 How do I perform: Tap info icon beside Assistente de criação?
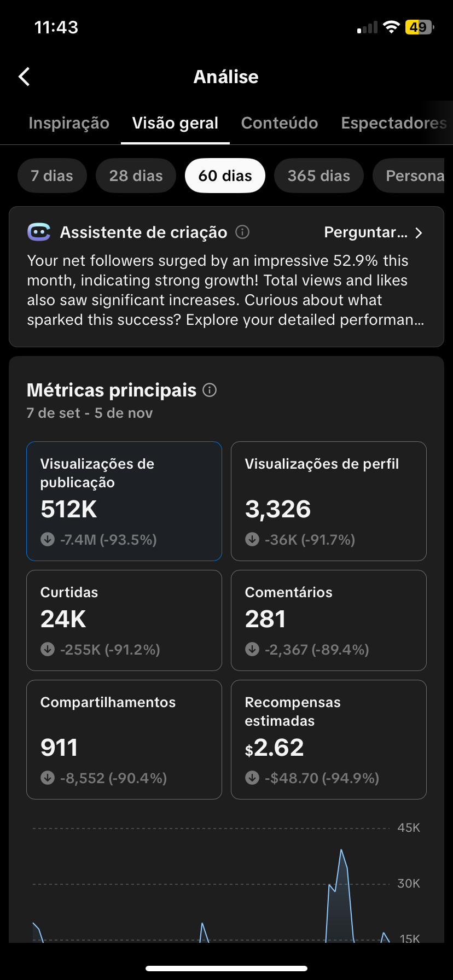242,232
